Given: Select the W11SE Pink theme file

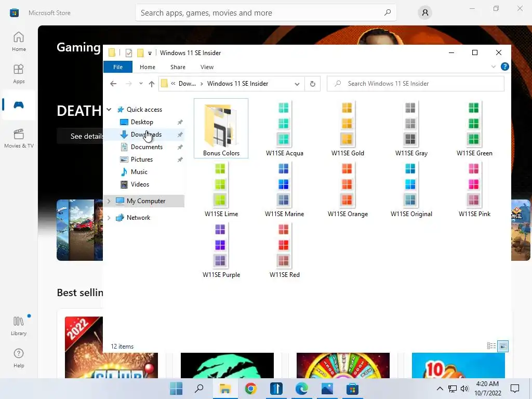Looking at the screenshot, I should (474, 189).
